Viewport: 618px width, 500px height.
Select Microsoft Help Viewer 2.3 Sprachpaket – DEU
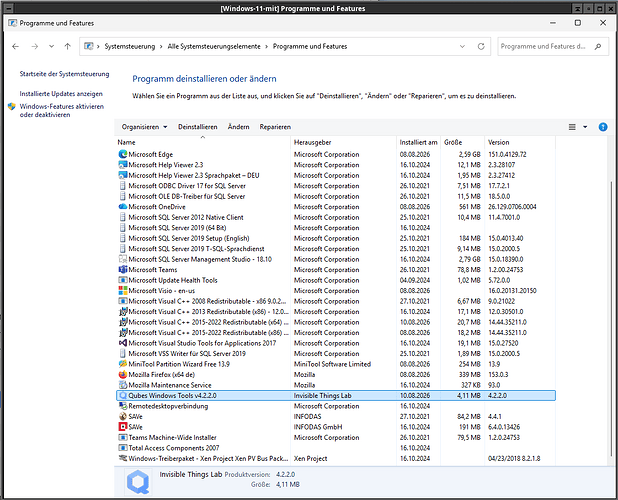(336, 175)
